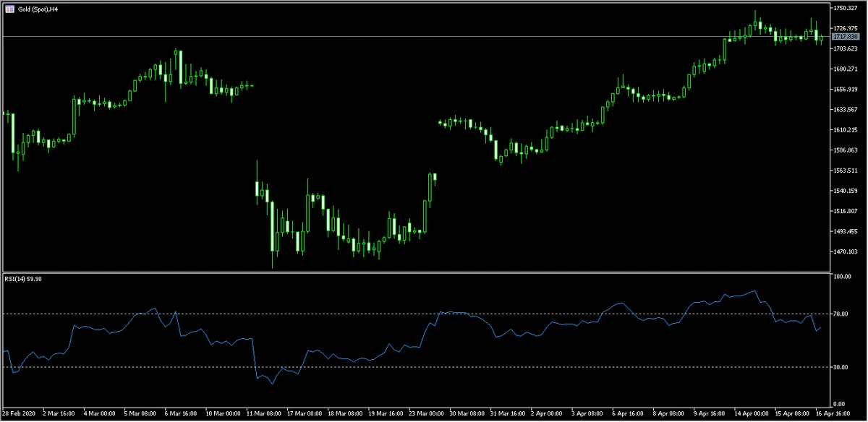Select the 1680.271 price scale label
This screenshot has width=868, height=422.
pyautogui.click(x=846, y=69)
